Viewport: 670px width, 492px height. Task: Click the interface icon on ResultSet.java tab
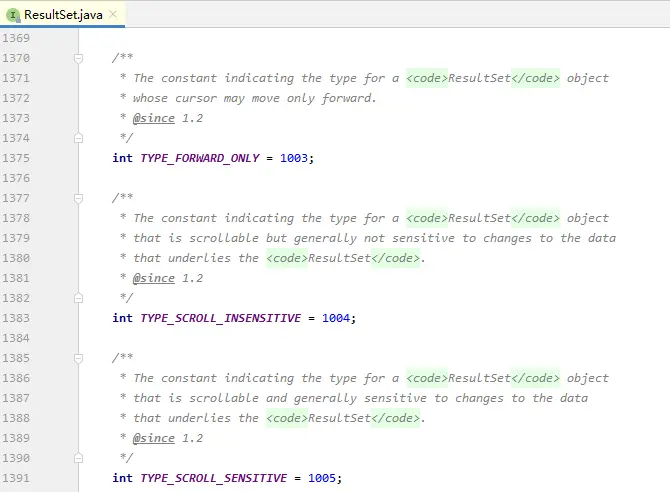pyautogui.click(x=13, y=15)
